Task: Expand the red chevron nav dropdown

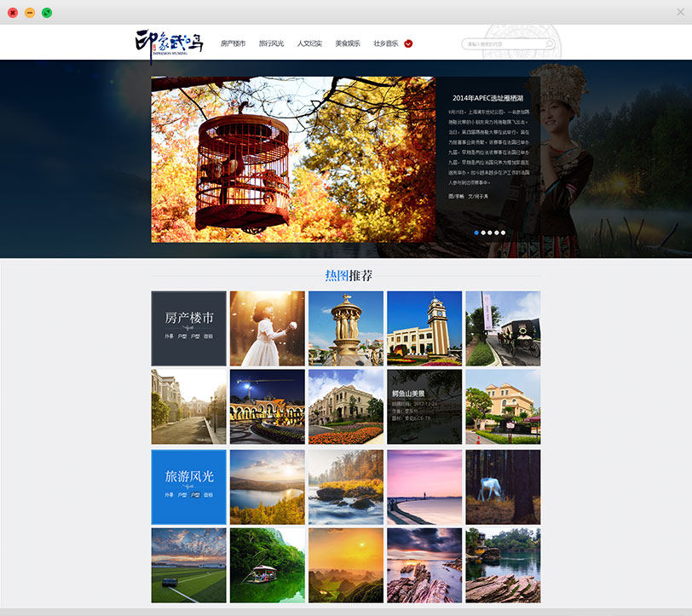Action: click(409, 43)
